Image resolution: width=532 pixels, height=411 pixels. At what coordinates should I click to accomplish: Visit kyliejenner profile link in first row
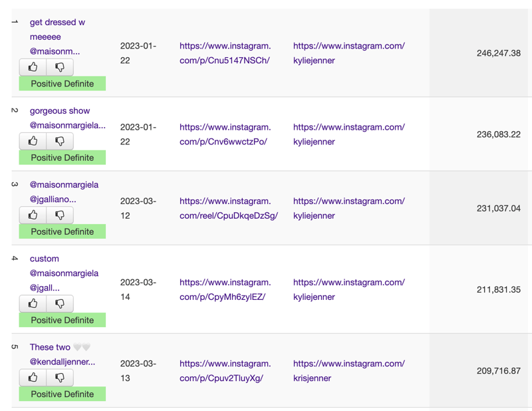[x=348, y=53]
